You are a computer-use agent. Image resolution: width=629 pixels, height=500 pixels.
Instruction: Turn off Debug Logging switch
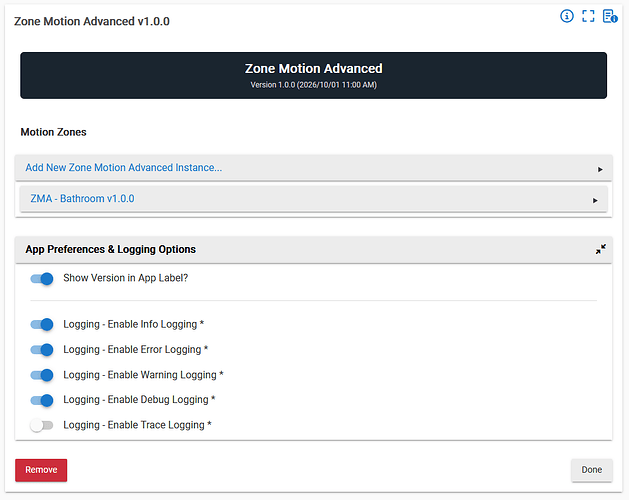pyautogui.click(x=42, y=400)
